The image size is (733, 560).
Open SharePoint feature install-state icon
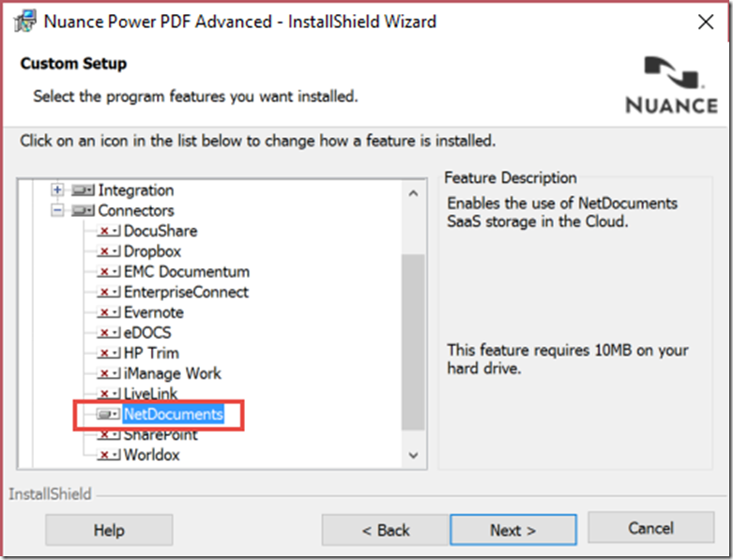tap(109, 434)
